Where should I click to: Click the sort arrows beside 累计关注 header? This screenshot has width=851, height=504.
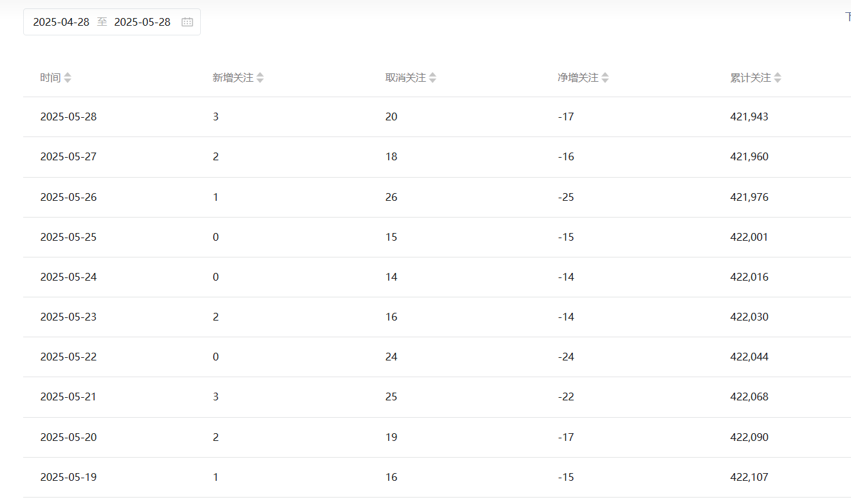[778, 78]
